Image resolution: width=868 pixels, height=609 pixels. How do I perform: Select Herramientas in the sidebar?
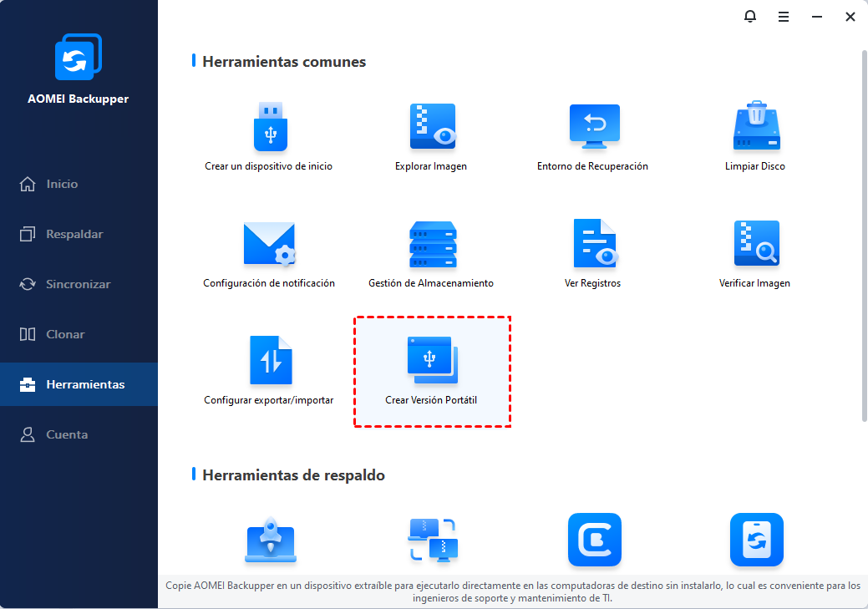coord(79,384)
